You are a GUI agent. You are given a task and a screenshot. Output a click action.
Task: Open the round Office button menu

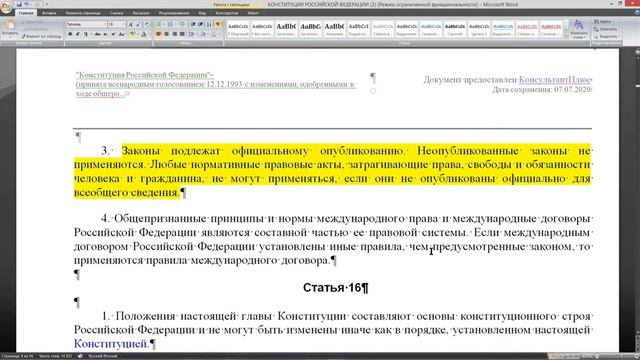tap(7, 8)
